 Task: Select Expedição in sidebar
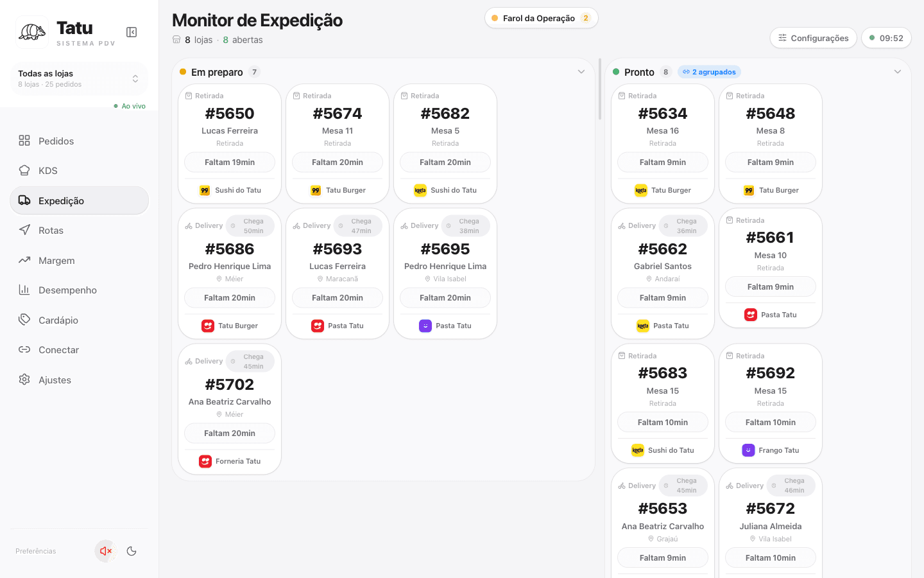point(79,200)
